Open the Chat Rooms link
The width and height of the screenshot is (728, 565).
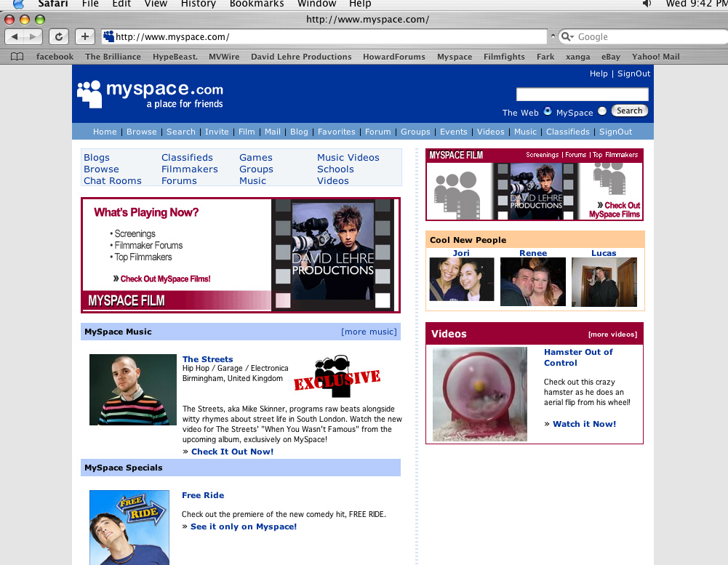[112, 180]
